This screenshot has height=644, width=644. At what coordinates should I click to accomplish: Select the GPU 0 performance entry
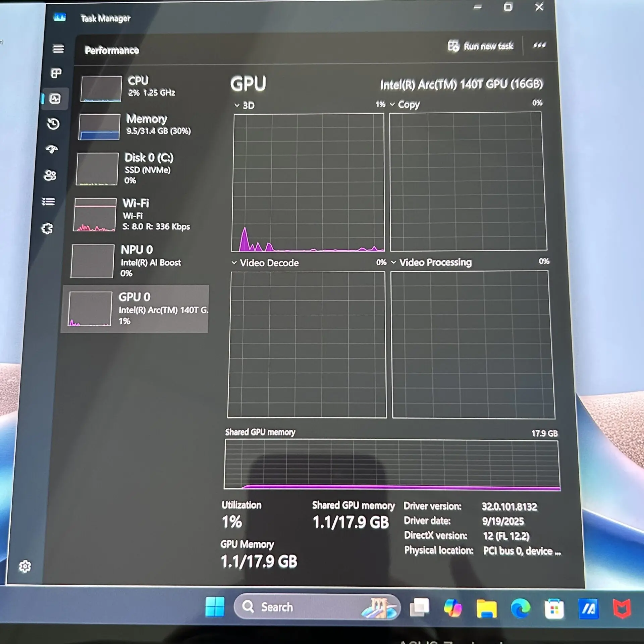136,309
